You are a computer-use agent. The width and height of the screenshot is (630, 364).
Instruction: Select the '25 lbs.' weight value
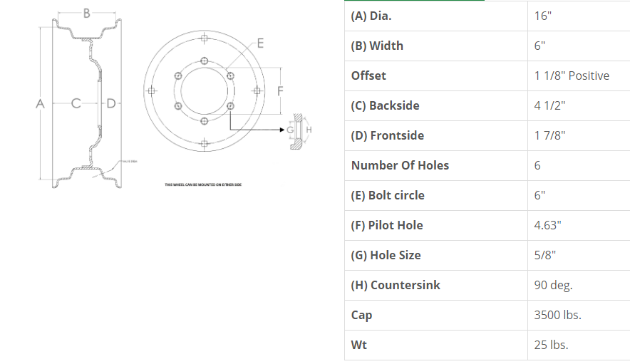(x=551, y=345)
